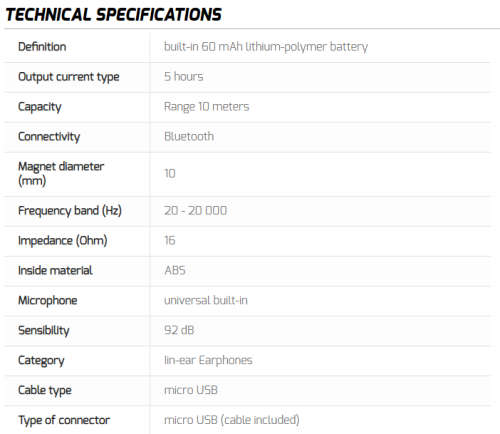Select the Microphone row label
Viewport: 500px width, 434px height.
coord(48,301)
